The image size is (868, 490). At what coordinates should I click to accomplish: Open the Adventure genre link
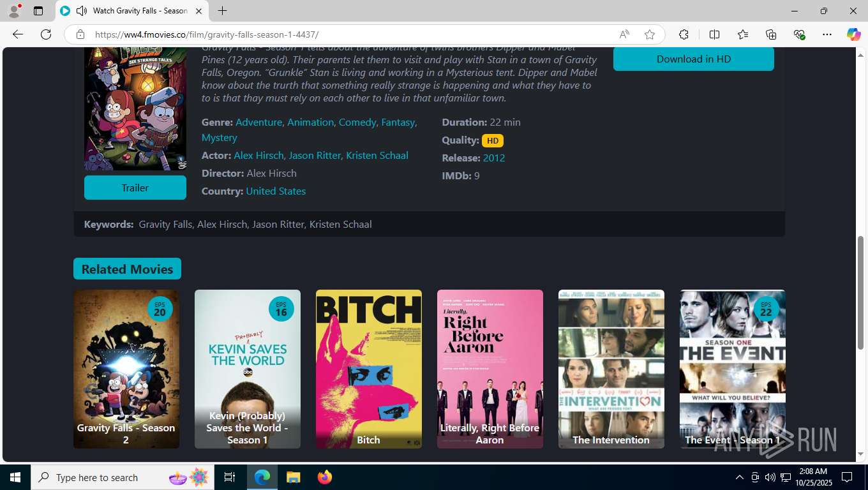[x=258, y=122]
